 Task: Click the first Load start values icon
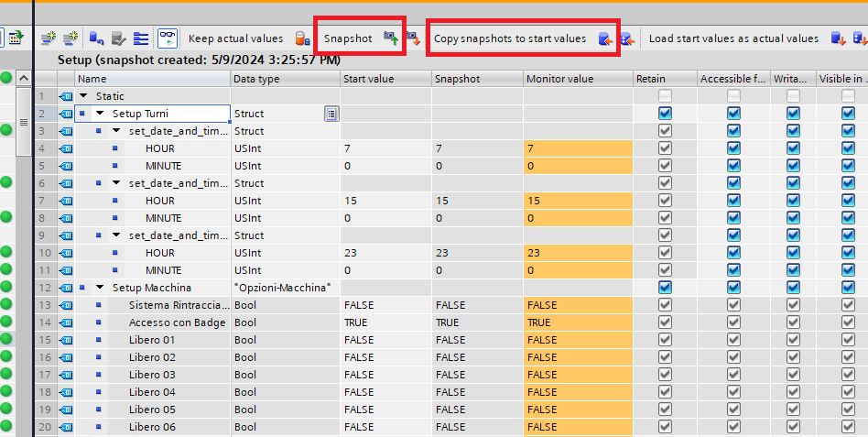click(x=837, y=38)
